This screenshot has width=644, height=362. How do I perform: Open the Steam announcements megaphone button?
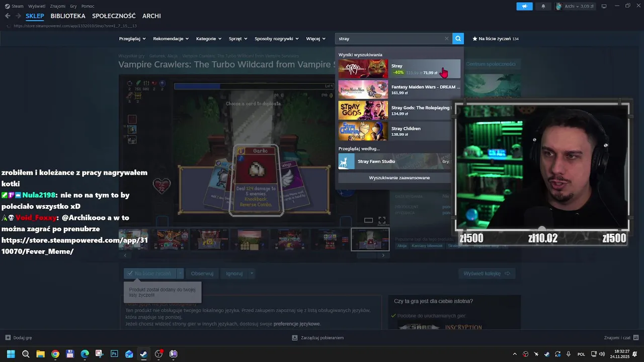click(524, 6)
